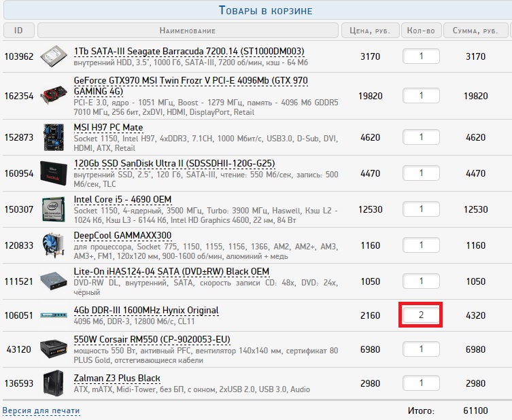This screenshot has height=420, width=512.
Task: Edit quantity for Seagate Barracuda HDD
Action: click(421, 56)
